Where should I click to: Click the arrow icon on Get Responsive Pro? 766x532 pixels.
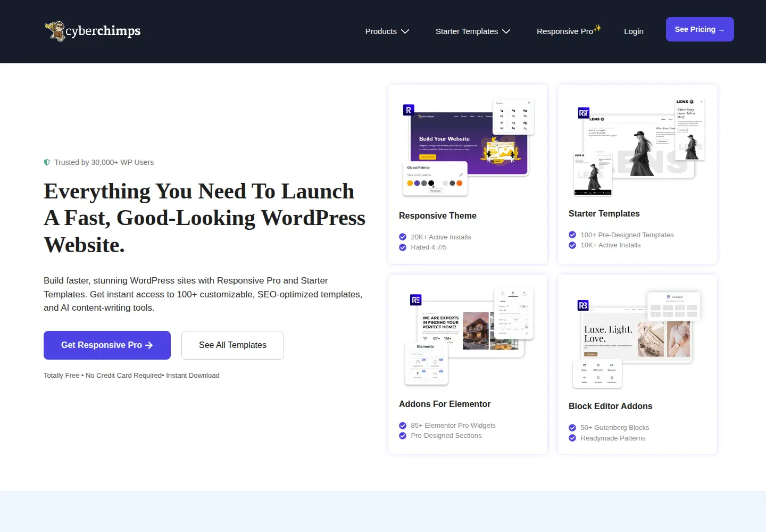point(149,345)
